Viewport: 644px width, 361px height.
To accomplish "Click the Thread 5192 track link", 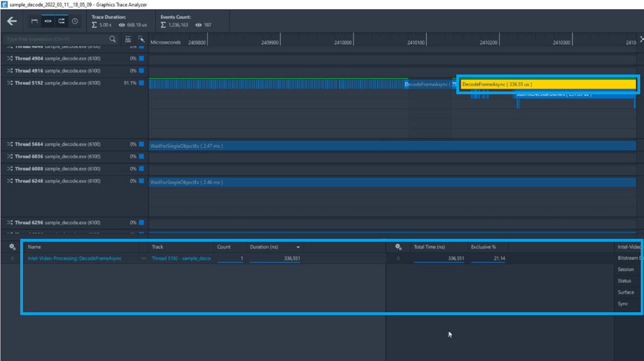I will [x=181, y=259].
